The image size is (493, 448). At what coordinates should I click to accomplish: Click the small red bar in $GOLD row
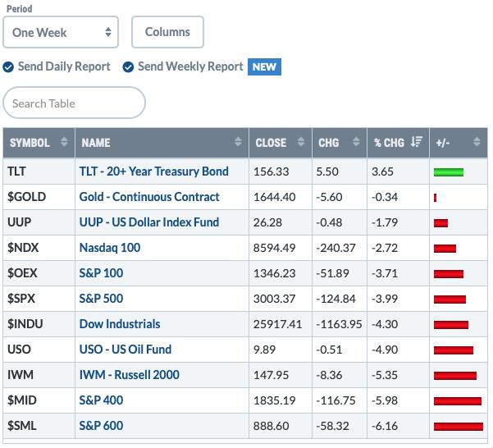[x=435, y=198]
